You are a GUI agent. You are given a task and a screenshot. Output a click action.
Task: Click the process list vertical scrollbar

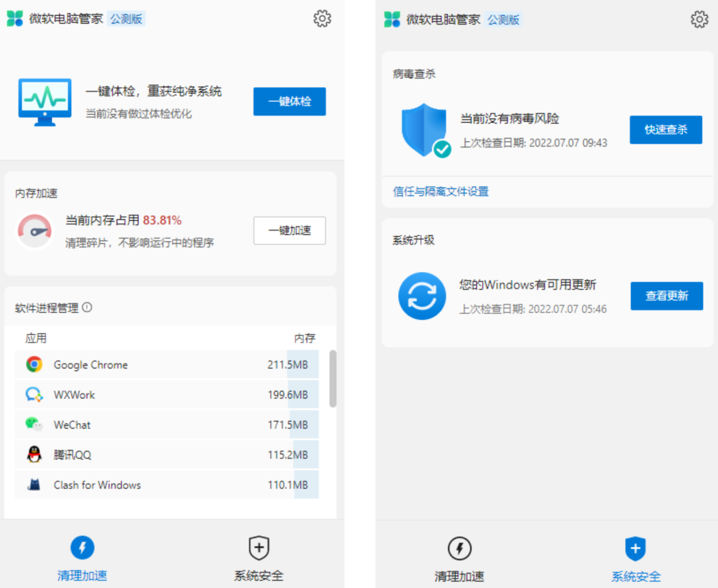tap(332, 379)
